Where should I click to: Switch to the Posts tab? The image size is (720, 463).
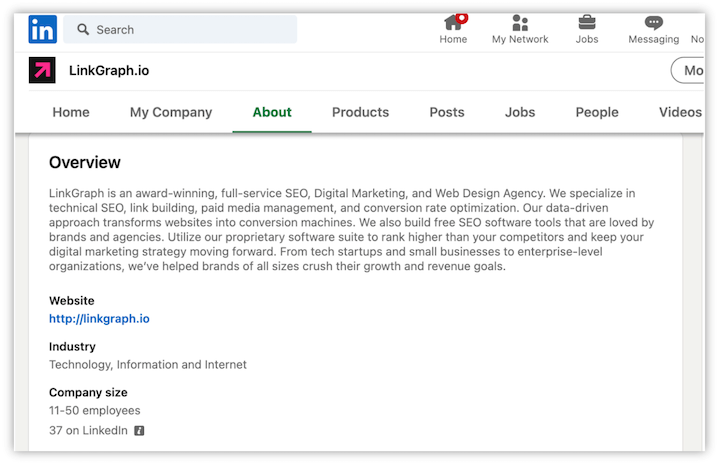pos(447,112)
